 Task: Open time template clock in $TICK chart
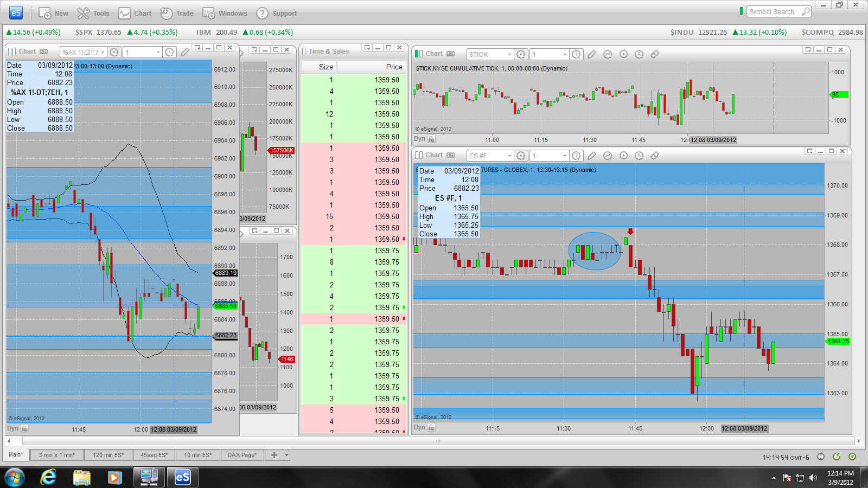[x=576, y=54]
